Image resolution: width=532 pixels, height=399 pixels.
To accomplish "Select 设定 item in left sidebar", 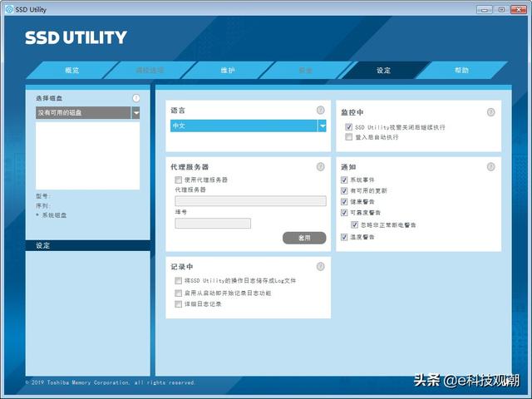I will 87,246.
